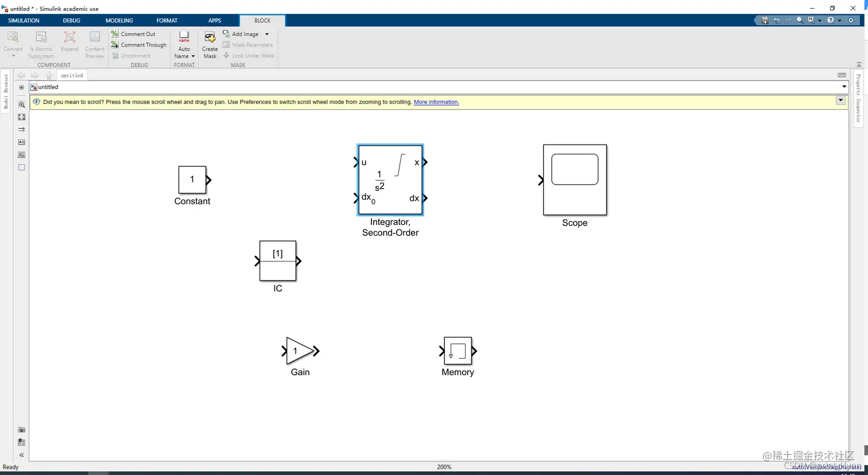Open the model path dropdown arrow

tap(844, 87)
